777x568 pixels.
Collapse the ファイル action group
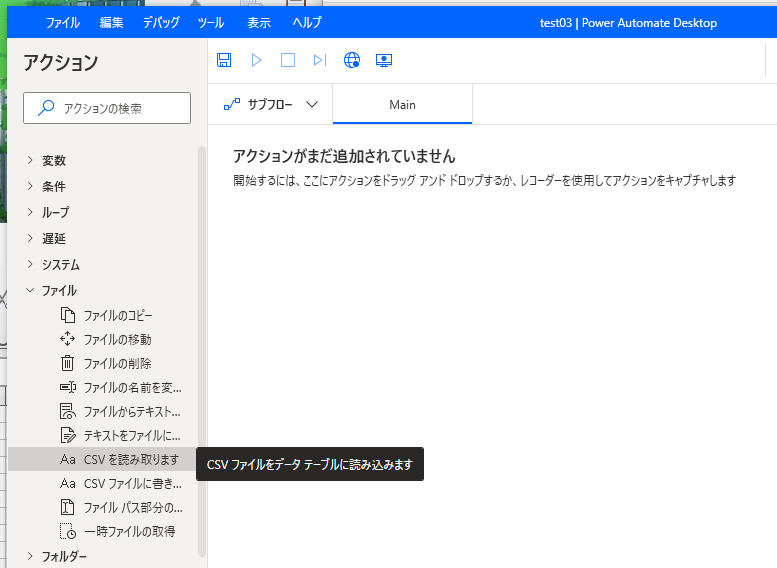tap(30, 290)
